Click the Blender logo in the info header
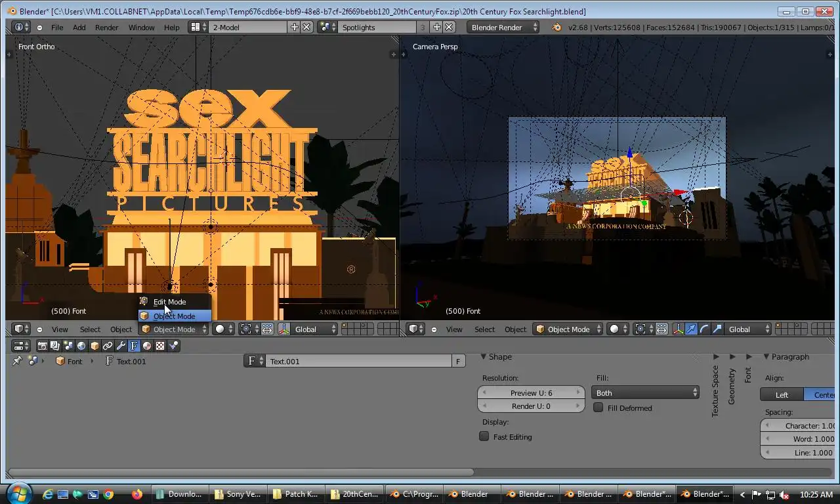The height and width of the screenshot is (504, 840). pos(557,28)
